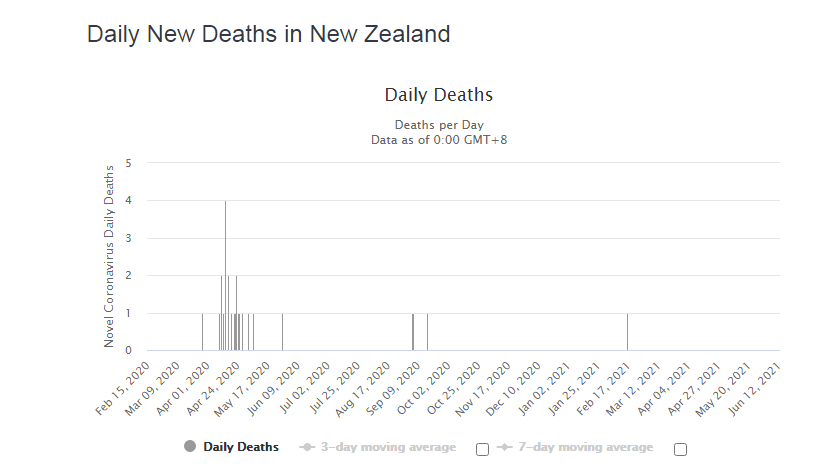This screenshot has height=470, width=817.
Task: Click the tallest bar with 4 deaths
Action: [x=225, y=275]
